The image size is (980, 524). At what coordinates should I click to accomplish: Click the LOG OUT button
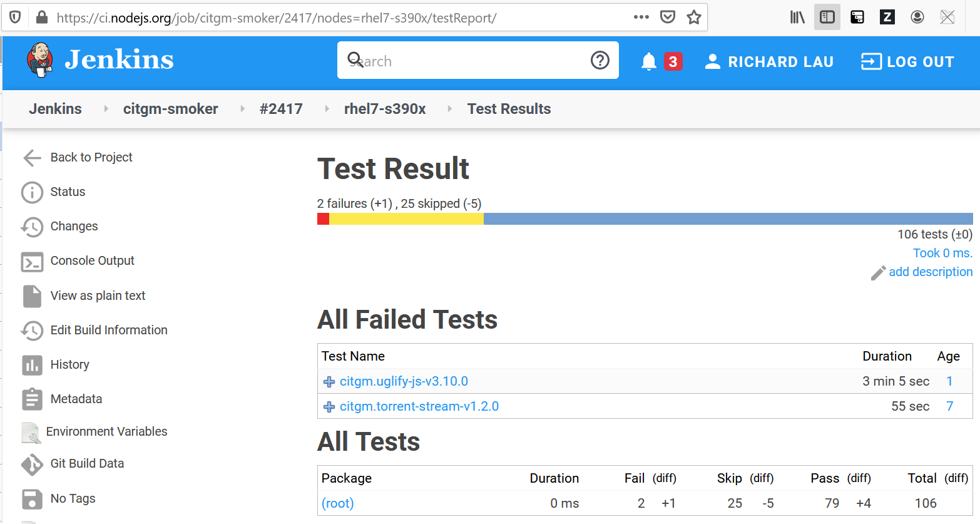(x=907, y=61)
